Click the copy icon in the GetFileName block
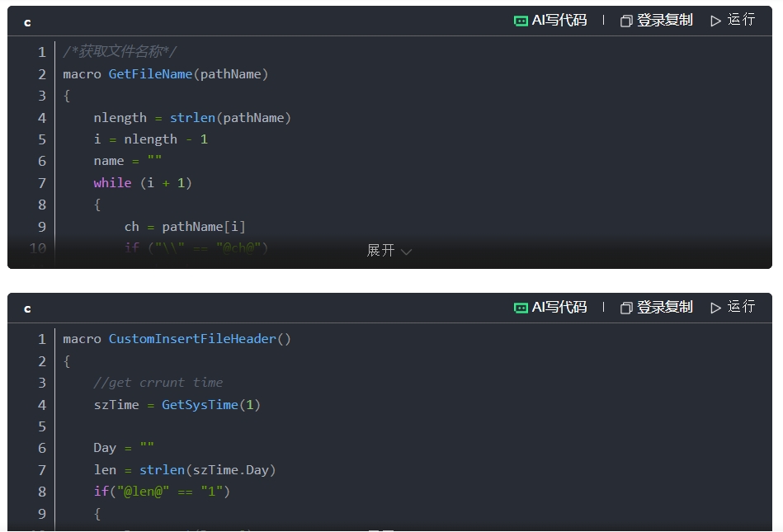Image resolution: width=783 pixels, height=532 pixels. click(x=626, y=21)
